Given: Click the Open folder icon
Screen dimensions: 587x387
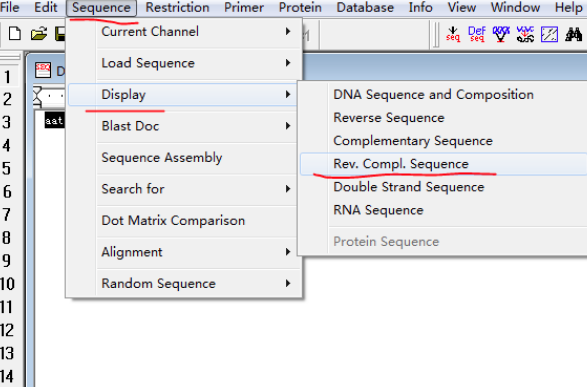Looking at the screenshot, I should (39, 34).
